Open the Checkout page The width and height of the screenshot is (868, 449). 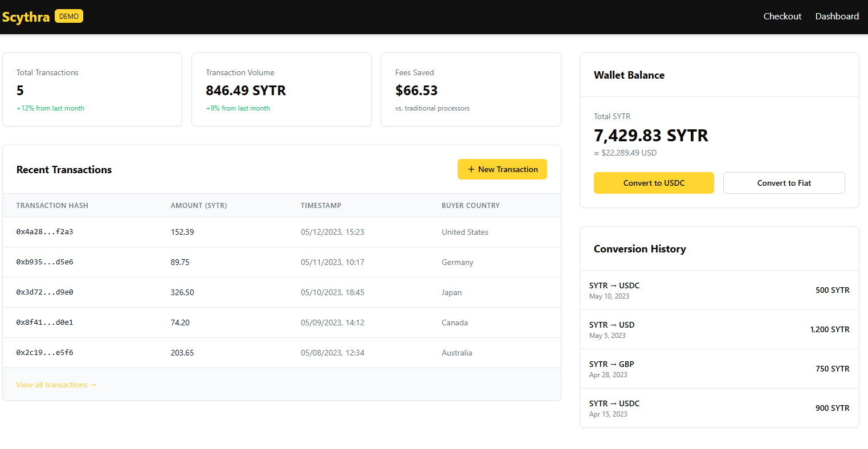pos(782,16)
